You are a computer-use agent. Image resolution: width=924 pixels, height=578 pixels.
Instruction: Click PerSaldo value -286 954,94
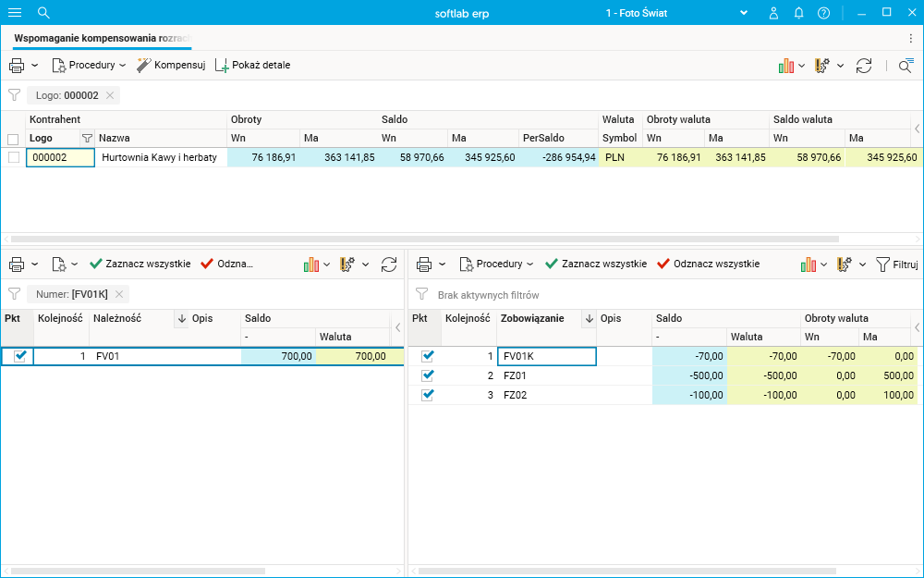pos(559,157)
